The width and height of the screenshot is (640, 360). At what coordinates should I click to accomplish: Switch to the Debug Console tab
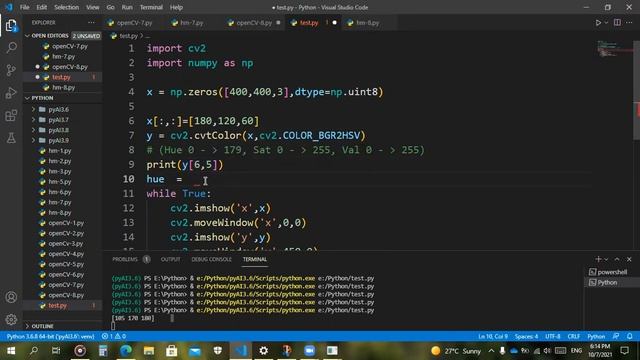(x=211, y=259)
